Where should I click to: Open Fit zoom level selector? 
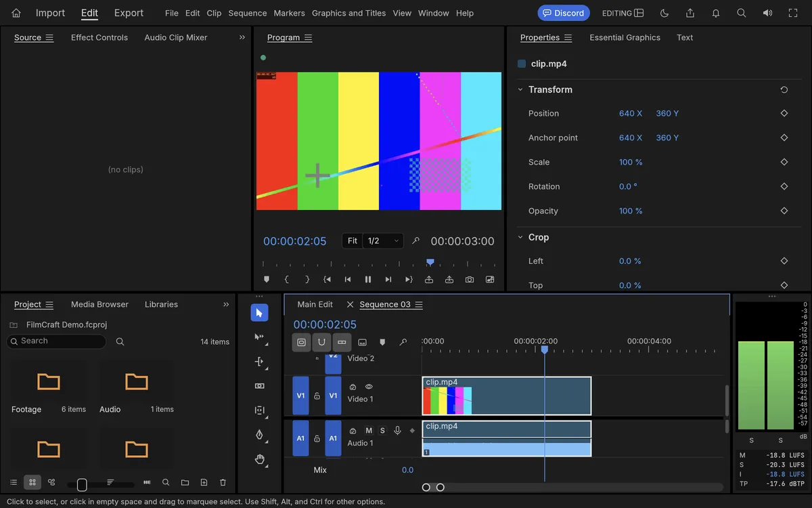click(x=353, y=240)
